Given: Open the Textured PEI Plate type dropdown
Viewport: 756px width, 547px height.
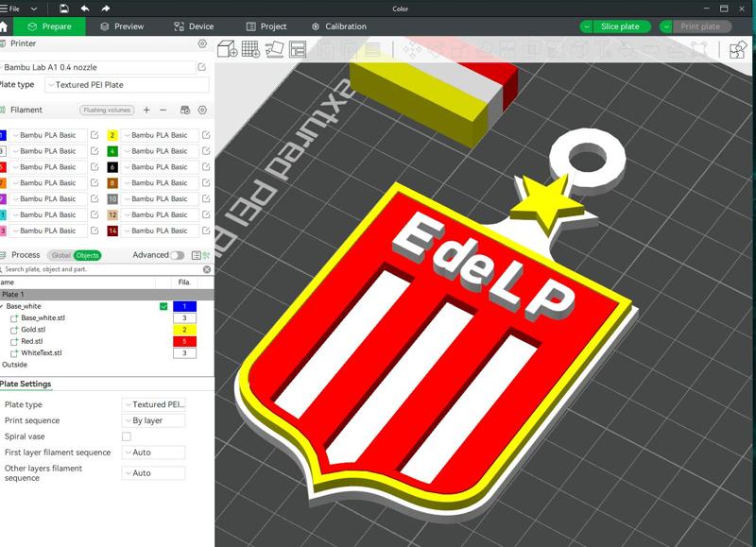Looking at the screenshot, I should (x=127, y=85).
